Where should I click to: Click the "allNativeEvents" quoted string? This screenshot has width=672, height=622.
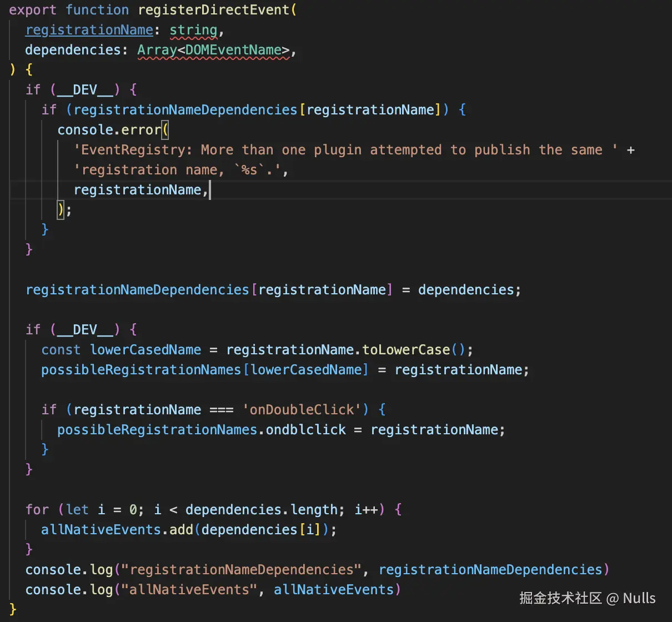[189, 590]
